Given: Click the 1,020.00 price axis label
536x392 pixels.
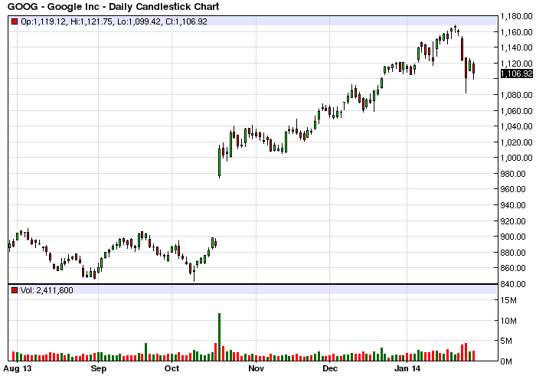Looking at the screenshot, I should 517,142.
